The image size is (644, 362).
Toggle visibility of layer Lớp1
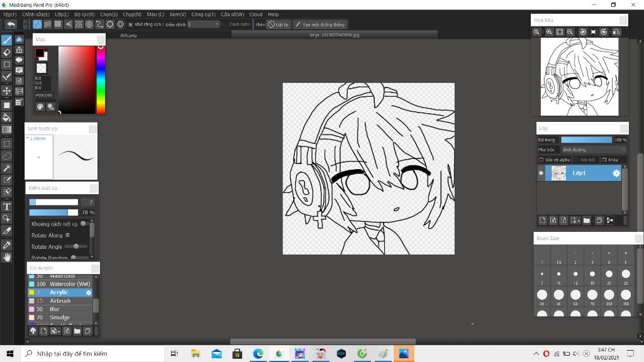[x=541, y=173]
